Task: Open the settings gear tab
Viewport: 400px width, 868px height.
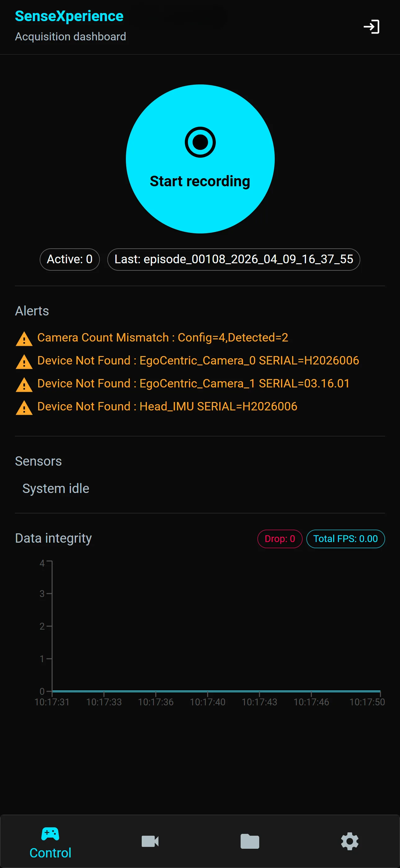Action: [x=349, y=841]
